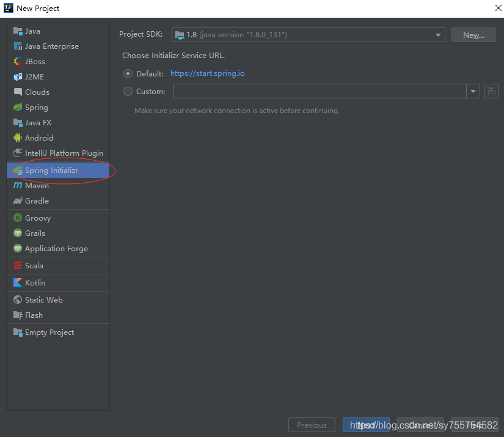This screenshot has height=437, width=504.
Task: Click the Empty Project icon
Action: pyautogui.click(x=18, y=332)
